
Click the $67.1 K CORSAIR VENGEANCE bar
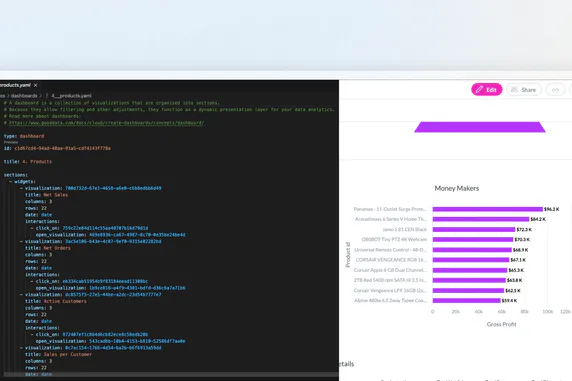click(x=471, y=260)
